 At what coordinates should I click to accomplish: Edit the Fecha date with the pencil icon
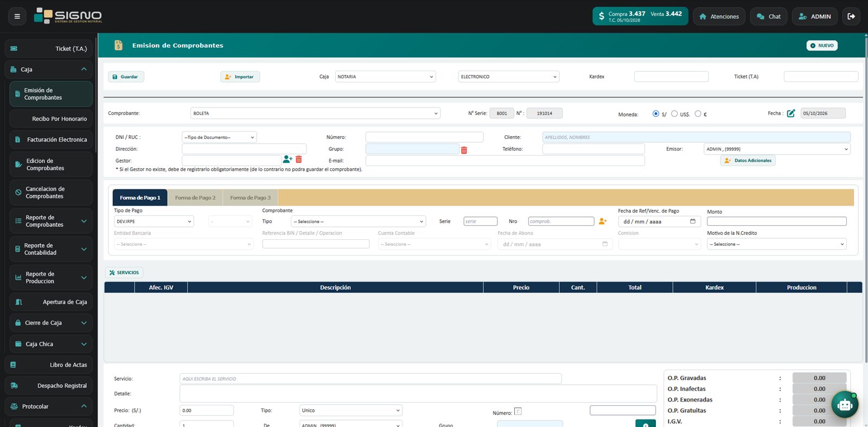click(791, 113)
